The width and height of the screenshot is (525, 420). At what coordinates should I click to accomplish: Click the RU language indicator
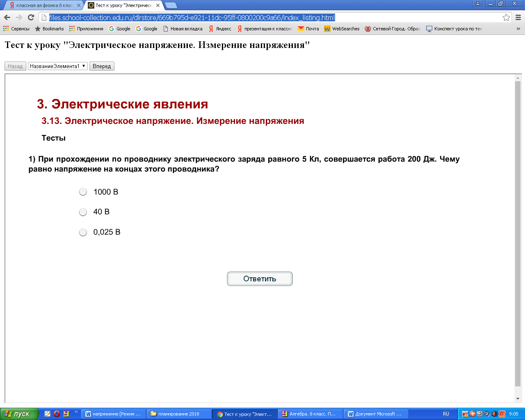[x=446, y=414]
